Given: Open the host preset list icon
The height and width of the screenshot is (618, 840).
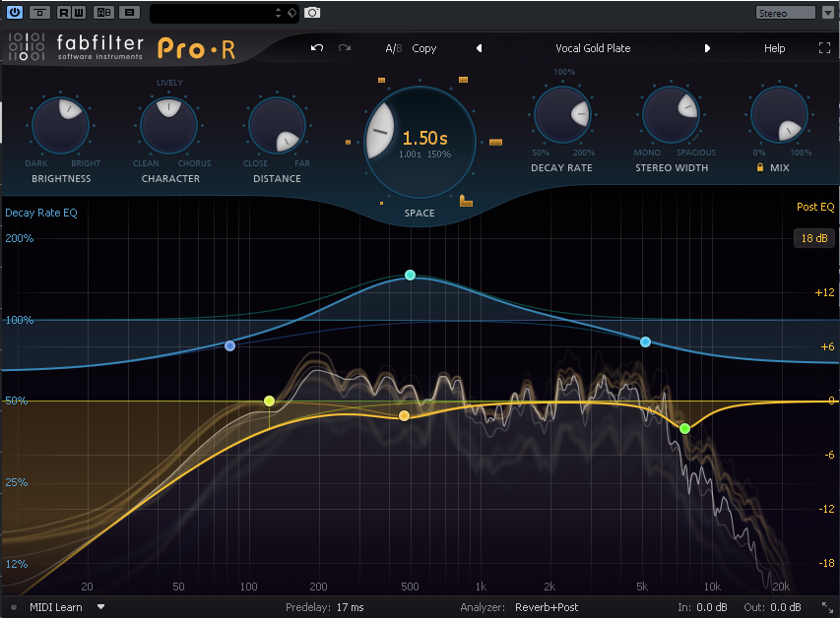Looking at the screenshot, I should coord(130,13).
